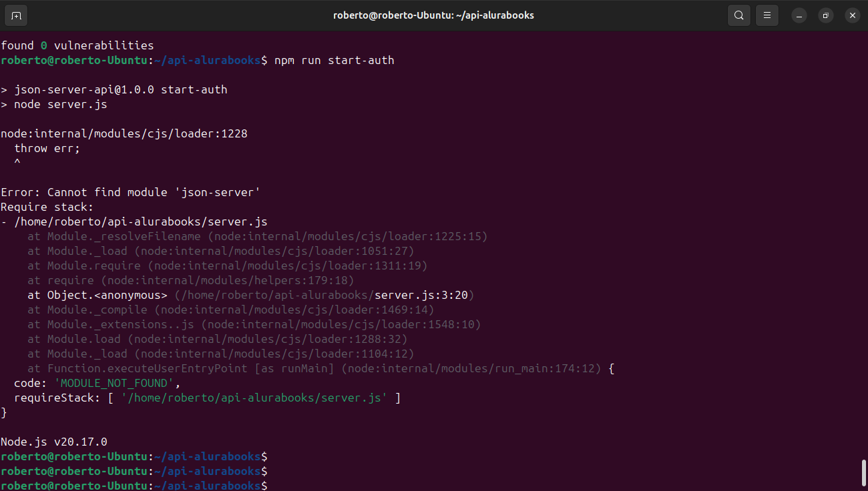868x491 pixels.
Task: Click 'at Function.executeUserEntryPoint' stack line
Action: click(x=321, y=368)
